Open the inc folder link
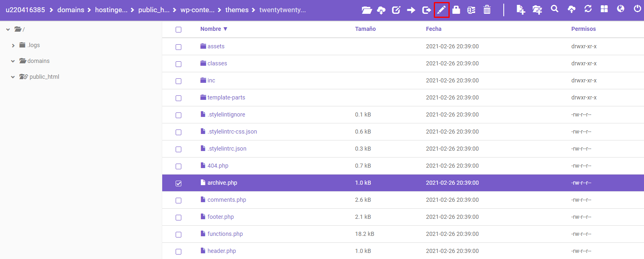 211,80
